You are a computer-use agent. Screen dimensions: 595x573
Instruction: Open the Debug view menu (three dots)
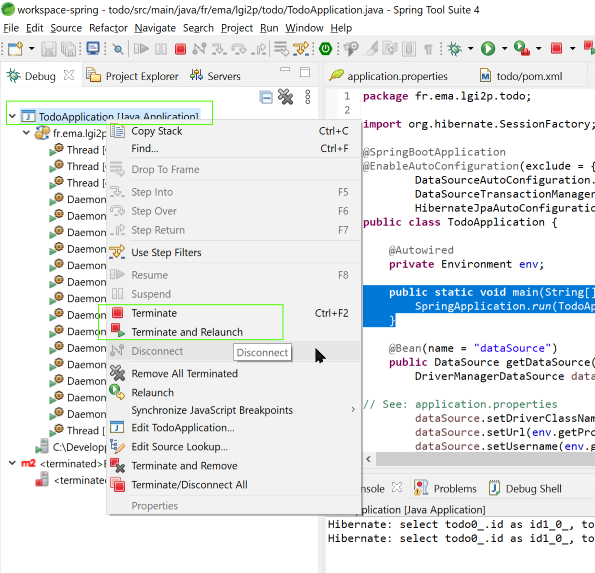(308, 97)
